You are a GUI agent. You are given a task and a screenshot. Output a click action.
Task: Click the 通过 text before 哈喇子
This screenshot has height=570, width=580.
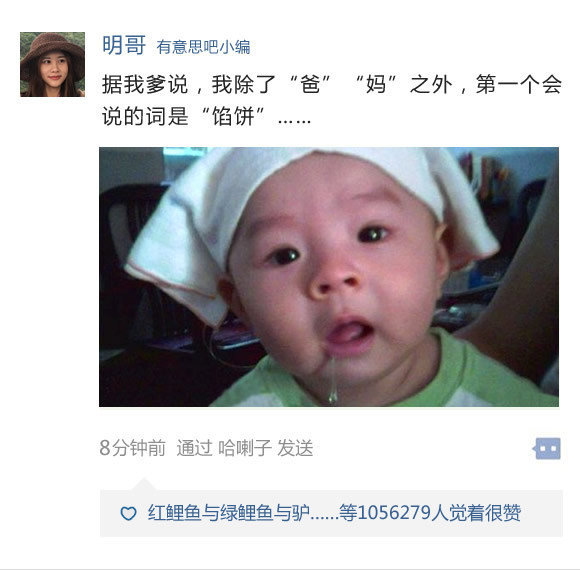[x=195, y=448]
